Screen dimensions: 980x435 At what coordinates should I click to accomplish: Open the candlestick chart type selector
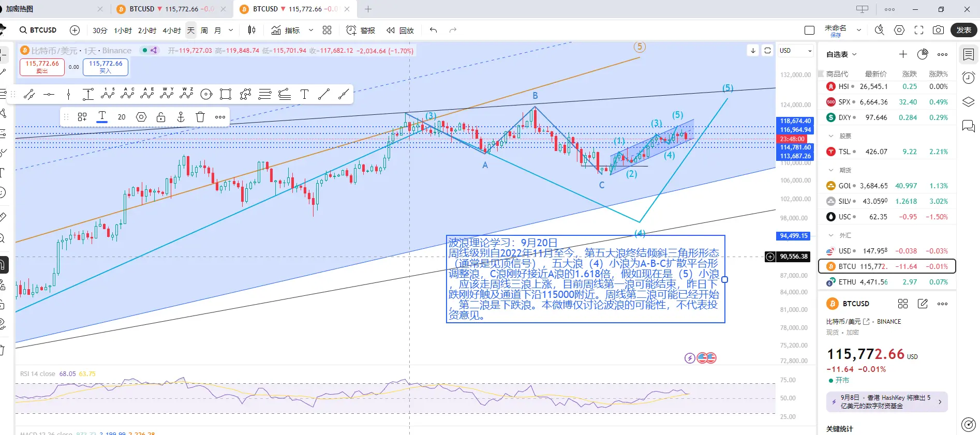coord(251,30)
